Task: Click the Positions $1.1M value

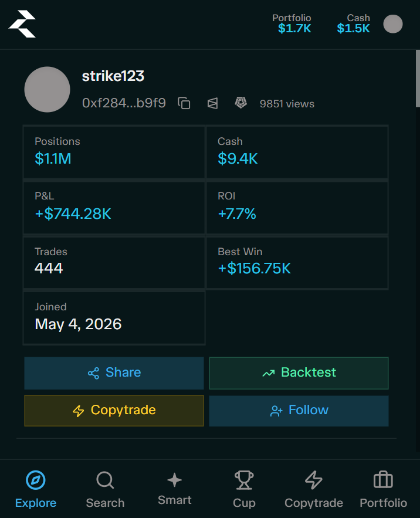Action: (53, 158)
